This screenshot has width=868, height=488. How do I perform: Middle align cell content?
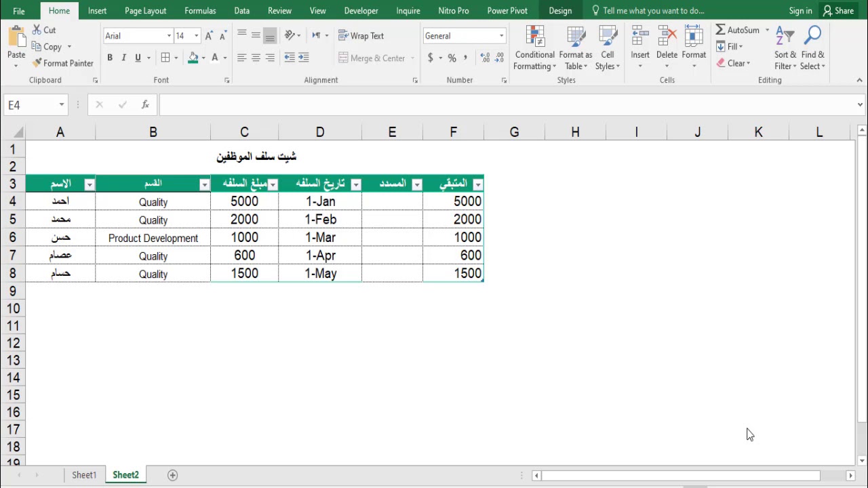click(x=256, y=35)
